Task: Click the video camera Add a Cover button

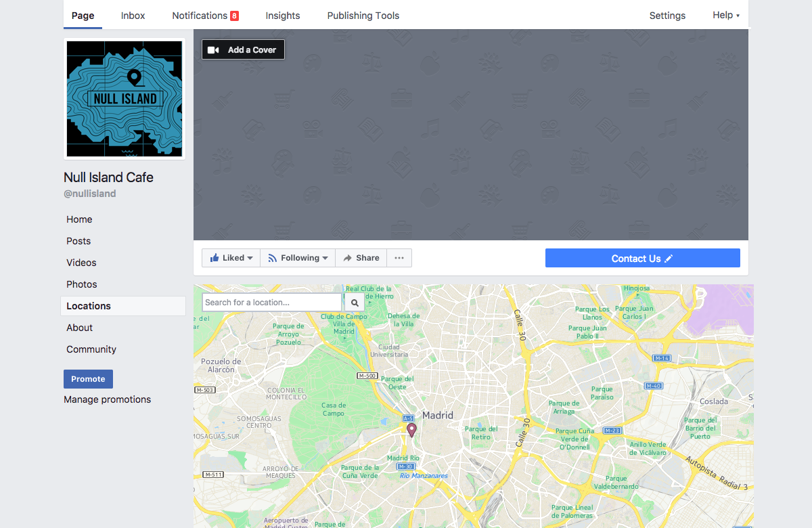Action: tap(243, 49)
